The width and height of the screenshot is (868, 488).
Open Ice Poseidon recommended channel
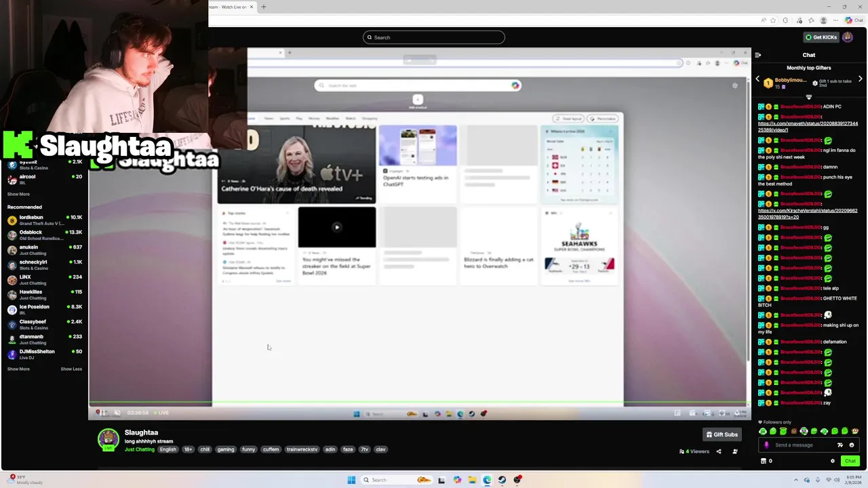(x=45, y=310)
